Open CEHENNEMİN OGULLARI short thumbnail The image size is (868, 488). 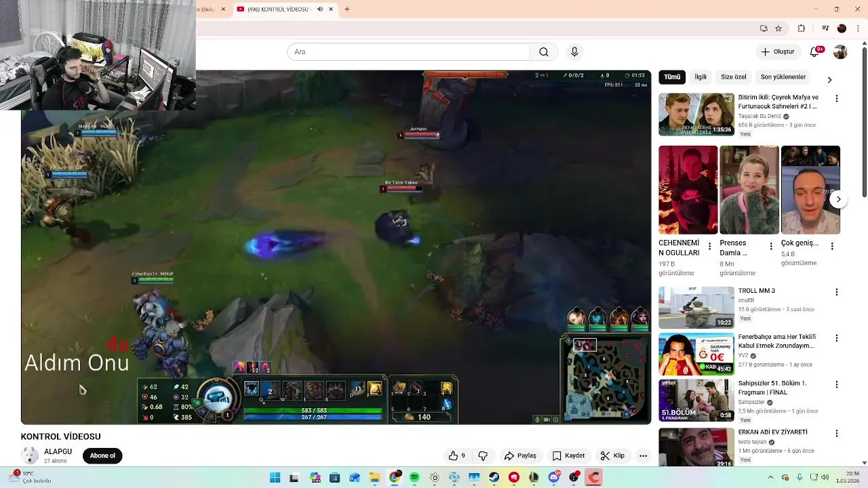688,190
